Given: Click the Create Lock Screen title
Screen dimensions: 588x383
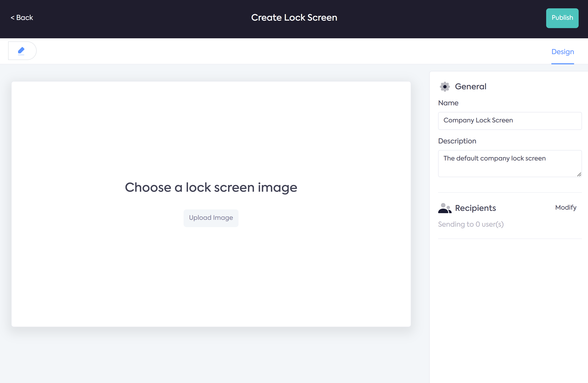Looking at the screenshot, I should click(294, 18).
